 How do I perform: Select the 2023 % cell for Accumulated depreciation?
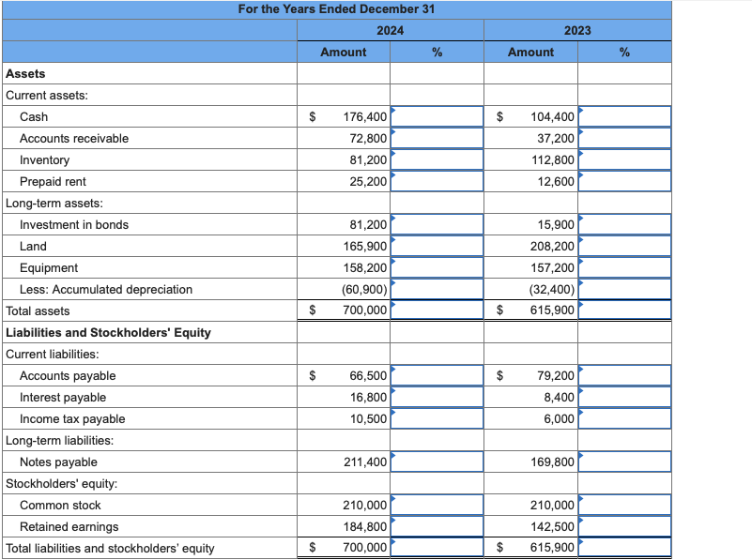point(625,289)
